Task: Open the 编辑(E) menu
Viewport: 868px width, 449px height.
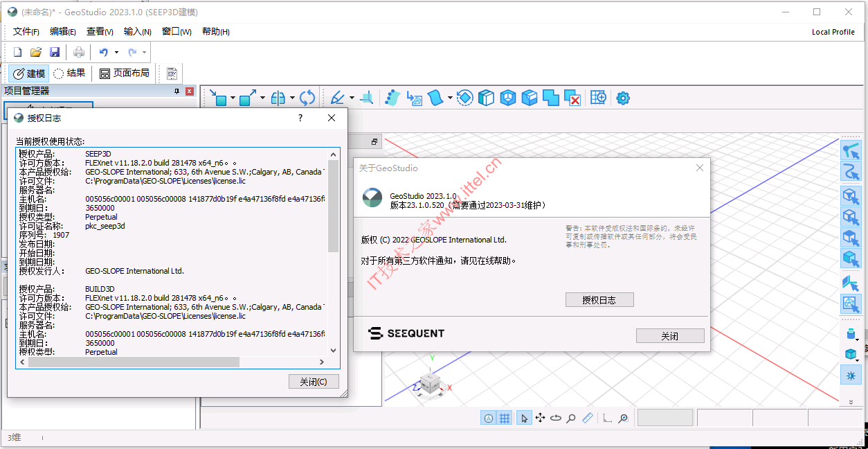Action: [x=63, y=31]
